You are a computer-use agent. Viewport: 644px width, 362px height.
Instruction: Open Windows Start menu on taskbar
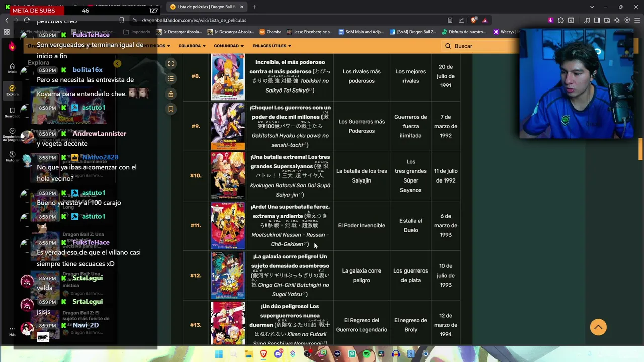219,354
